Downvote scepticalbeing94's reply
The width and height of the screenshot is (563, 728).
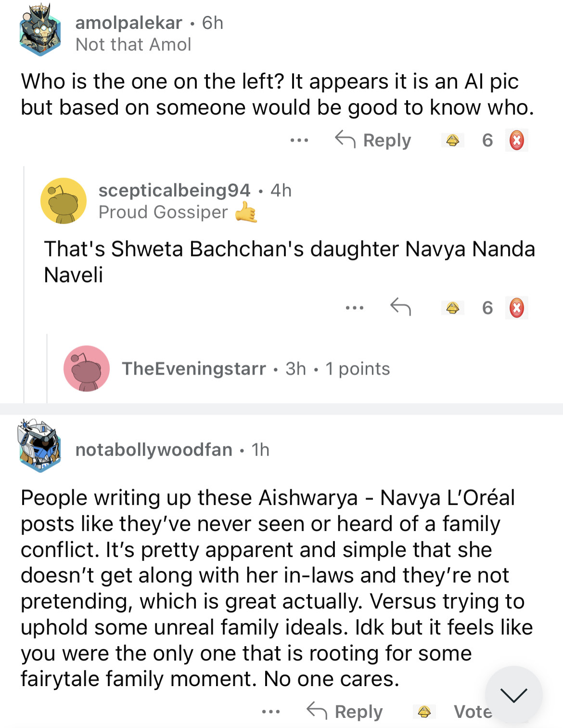click(516, 308)
